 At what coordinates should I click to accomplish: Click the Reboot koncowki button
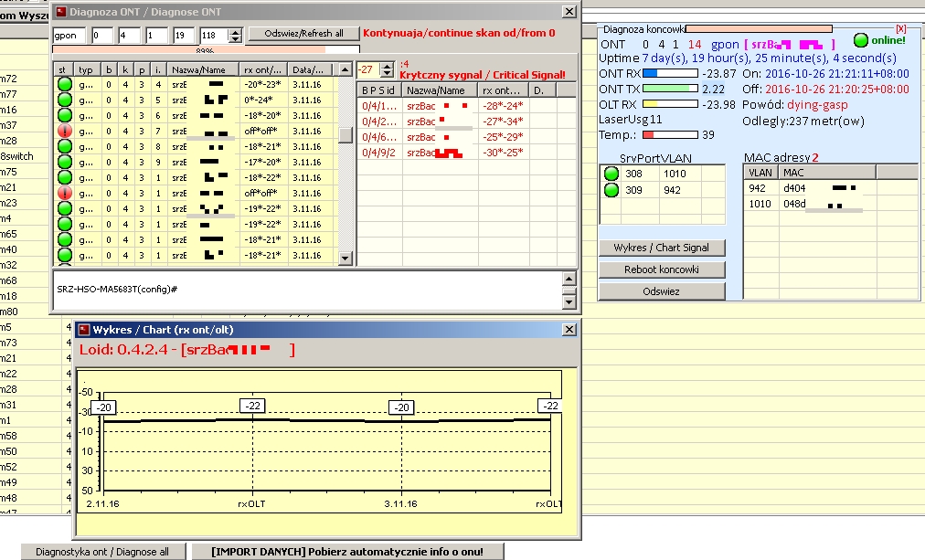[x=662, y=269]
